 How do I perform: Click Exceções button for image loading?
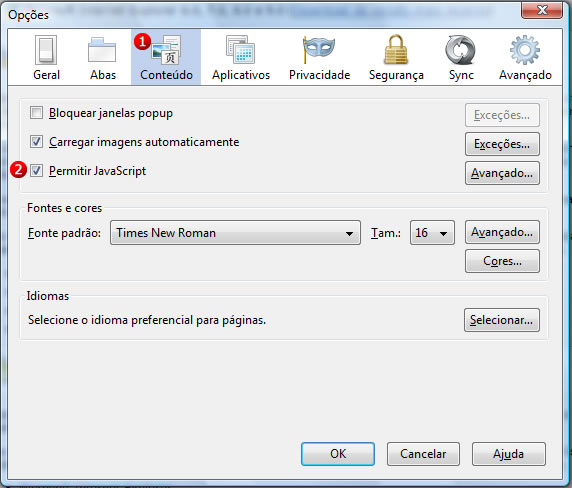coord(502,144)
